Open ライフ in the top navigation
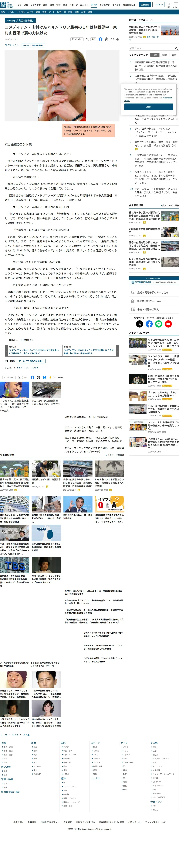Image resolution: width=179 pixels, height=868 pixels. click(x=94, y=5)
